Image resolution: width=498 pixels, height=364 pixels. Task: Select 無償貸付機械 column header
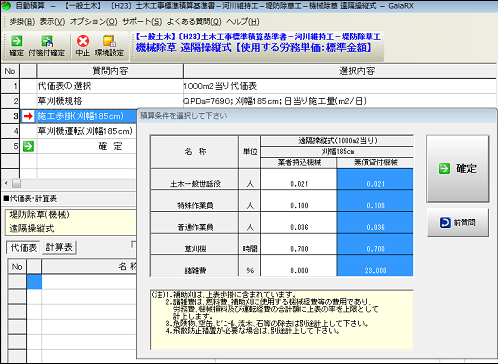[x=375, y=163]
